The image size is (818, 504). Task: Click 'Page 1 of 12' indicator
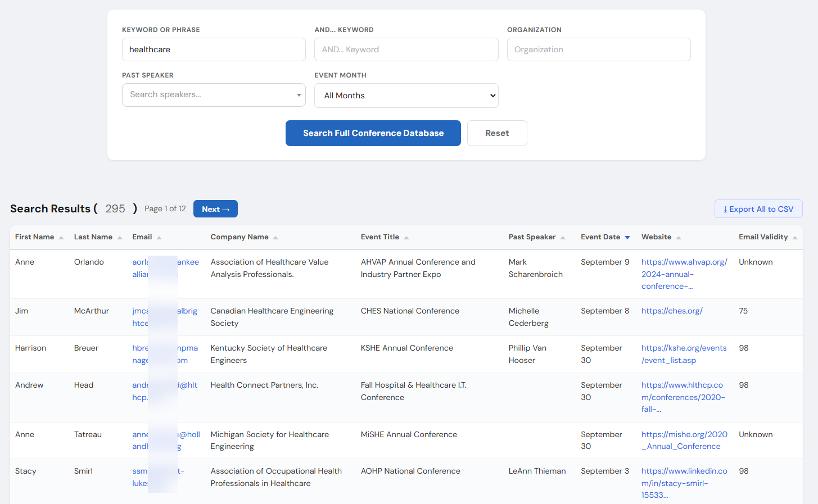[x=165, y=208]
